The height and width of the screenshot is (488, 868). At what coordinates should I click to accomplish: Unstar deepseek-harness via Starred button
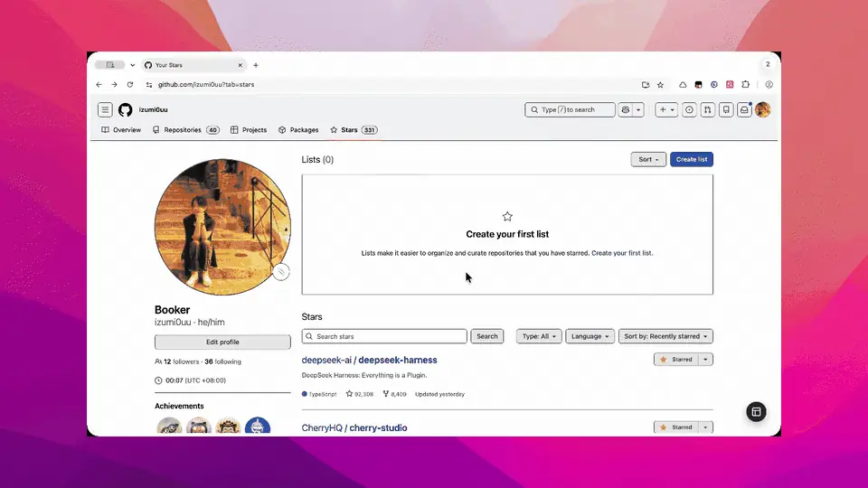point(676,360)
